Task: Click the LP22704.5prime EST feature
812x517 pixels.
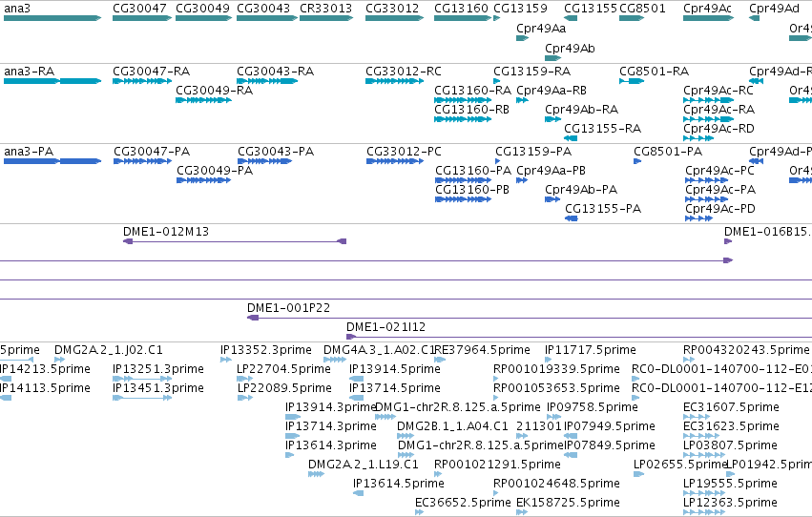Action: pos(245,379)
